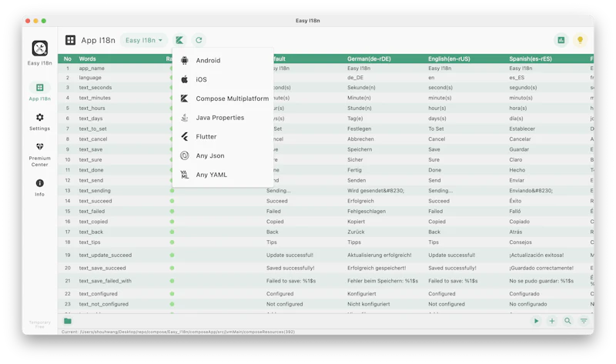This screenshot has width=616, height=364.
Task: Click the English(en-rUS) column header
Action: [449, 58]
